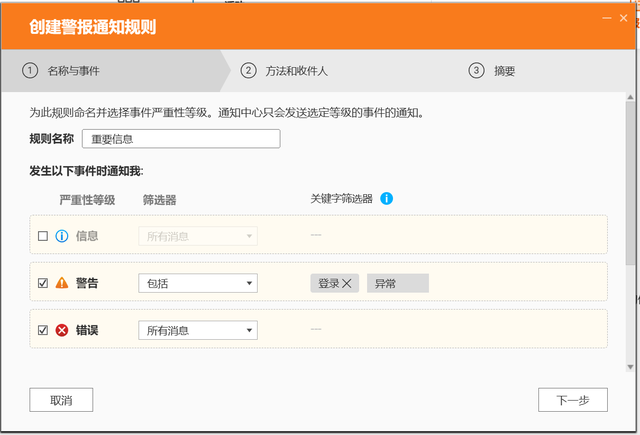The image size is (640, 435).
Task: Remove the 登录 keyword tag
Action: click(x=347, y=283)
